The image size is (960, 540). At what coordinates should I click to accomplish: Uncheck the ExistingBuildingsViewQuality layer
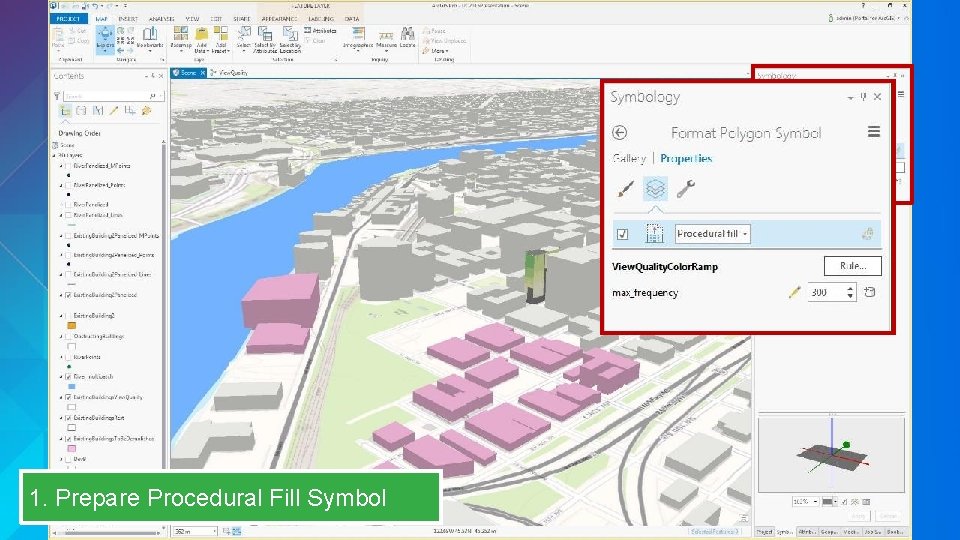click(69, 397)
